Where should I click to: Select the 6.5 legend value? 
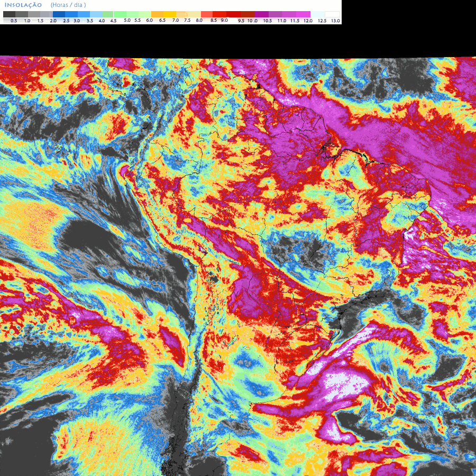point(162,20)
